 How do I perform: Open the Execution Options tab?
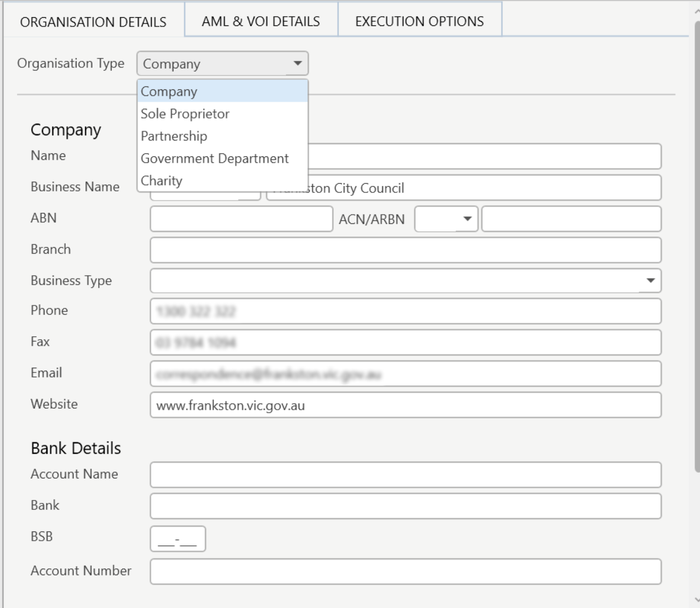click(419, 21)
